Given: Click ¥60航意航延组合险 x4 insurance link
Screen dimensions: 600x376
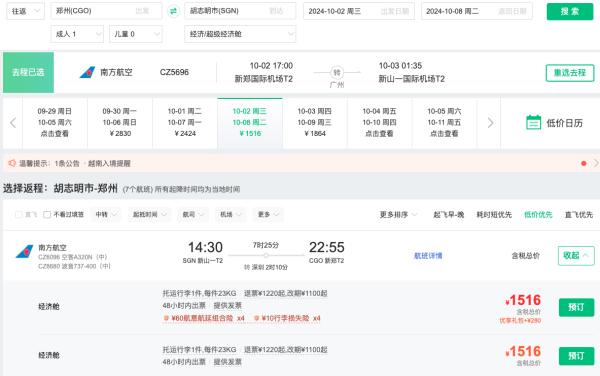Looking at the screenshot, I should pos(208,318).
